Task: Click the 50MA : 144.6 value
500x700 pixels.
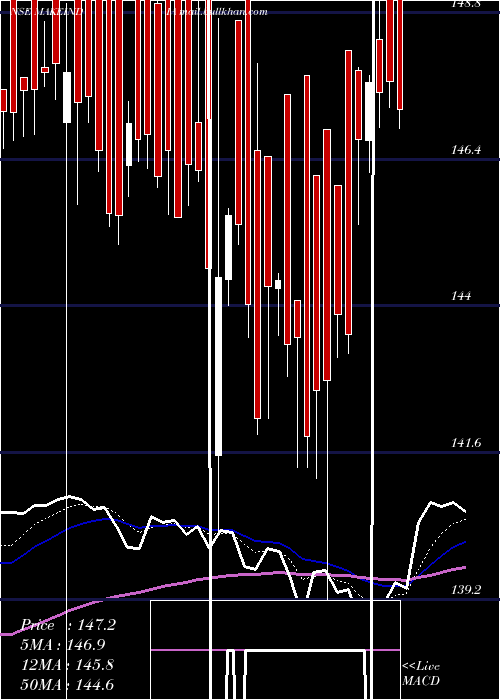Action: tap(67, 684)
